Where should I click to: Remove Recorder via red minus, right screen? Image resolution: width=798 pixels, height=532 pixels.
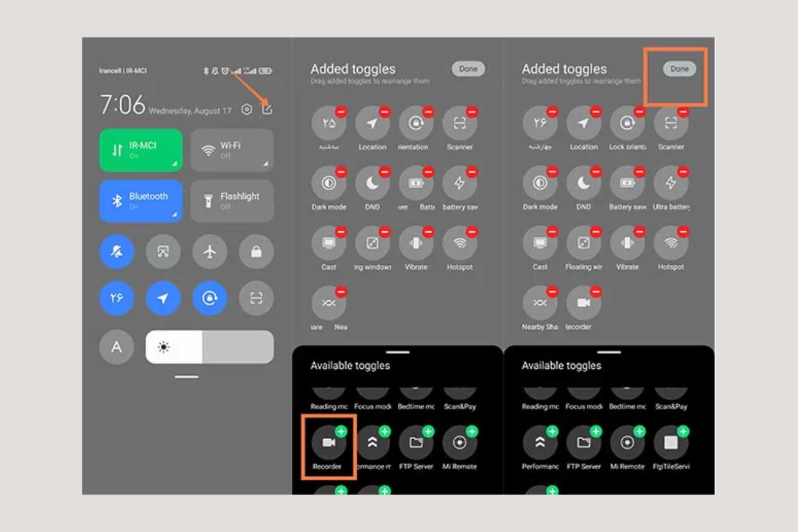(596, 292)
